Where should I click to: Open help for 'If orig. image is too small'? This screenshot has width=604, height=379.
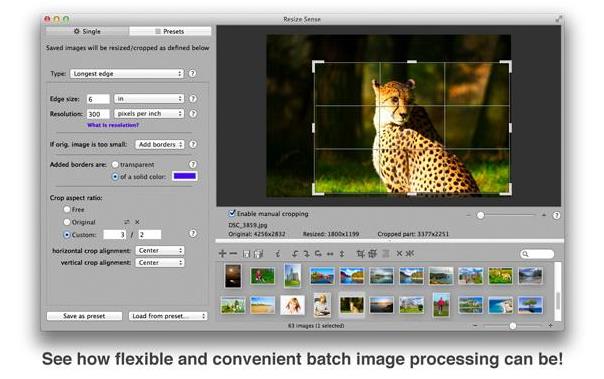[193, 144]
